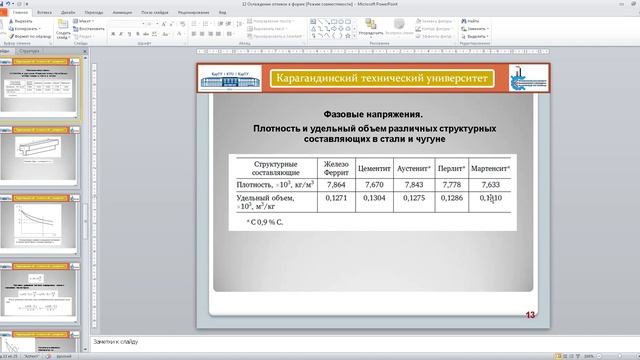Screen dimensions: 640x360
Task: Pick the right block arrow shape
Action: [x=334, y=29]
